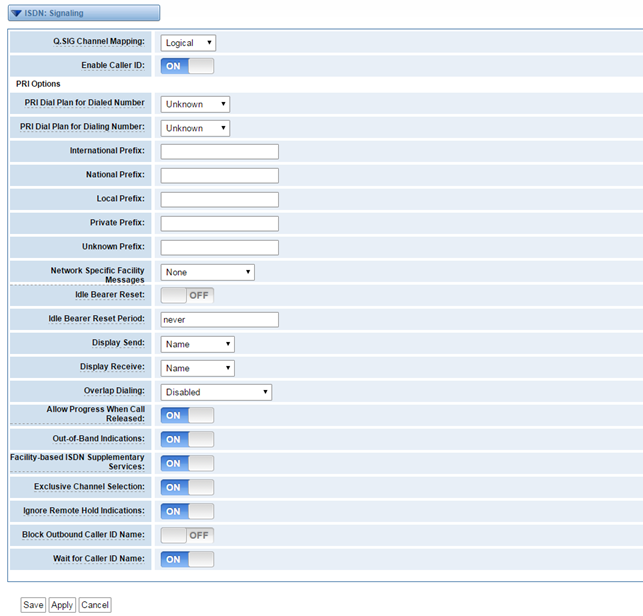Toggle the Idle Bearer Reset switch
The width and height of the screenshot is (643, 616).
click(x=187, y=295)
